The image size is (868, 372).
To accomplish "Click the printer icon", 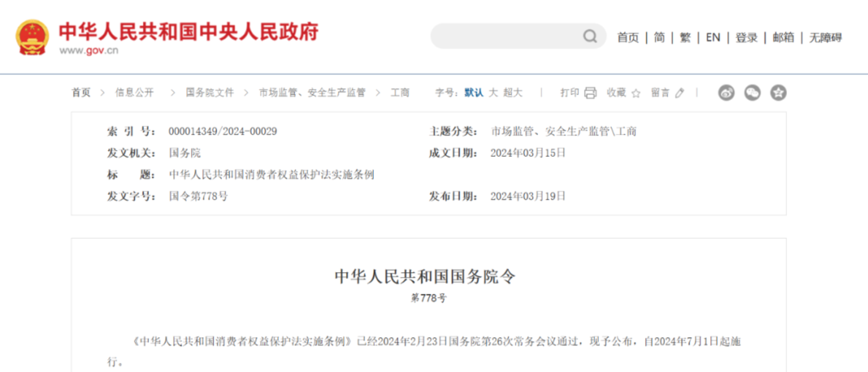I will click(x=590, y=93).
